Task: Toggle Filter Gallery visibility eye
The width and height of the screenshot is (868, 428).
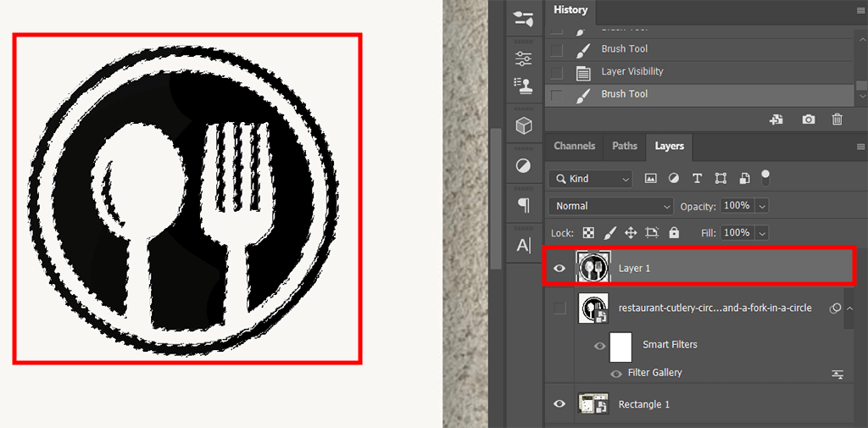Action: pyautogui.click(x=616, y=374)
